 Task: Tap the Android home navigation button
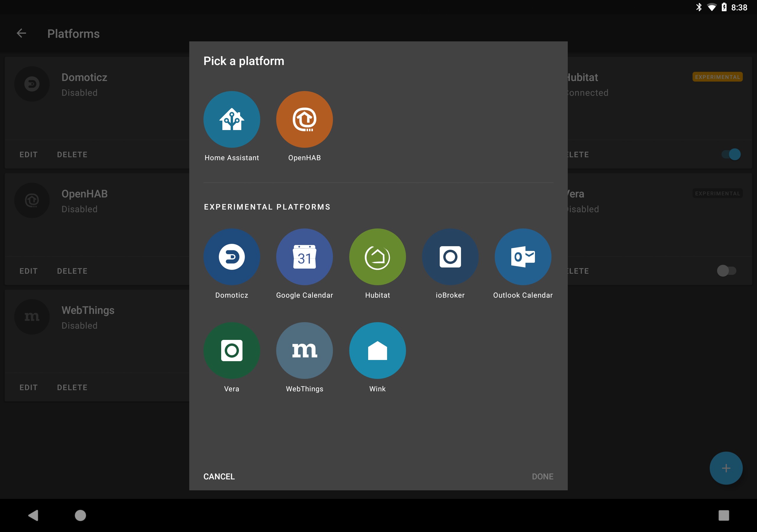pyautogui.click(x=80, y=515)
